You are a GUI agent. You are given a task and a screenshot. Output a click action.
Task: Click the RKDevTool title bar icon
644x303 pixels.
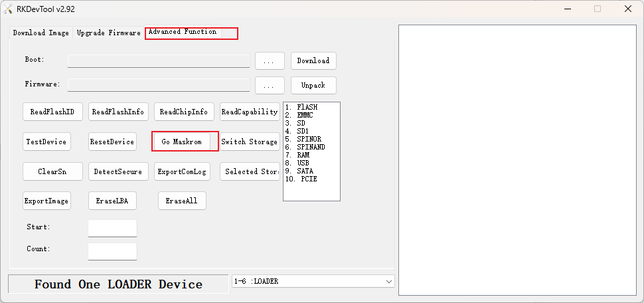(x=9, y=9)
